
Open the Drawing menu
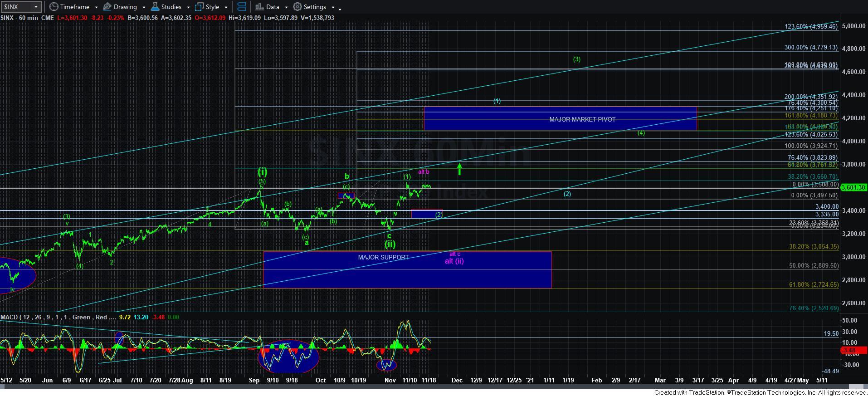125,7
